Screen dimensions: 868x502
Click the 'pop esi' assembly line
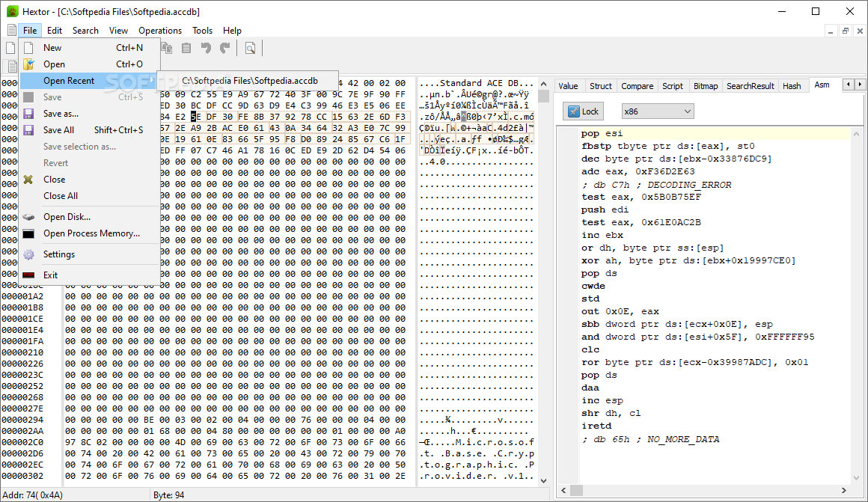coord(602,133)
